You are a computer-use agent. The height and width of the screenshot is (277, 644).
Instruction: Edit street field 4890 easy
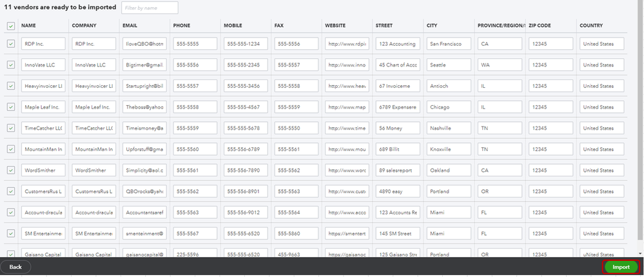(398, 191)
